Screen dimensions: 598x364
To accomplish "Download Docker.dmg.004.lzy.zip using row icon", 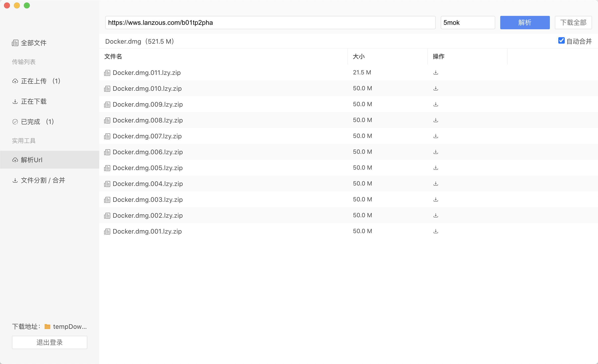I will [435, 184].
